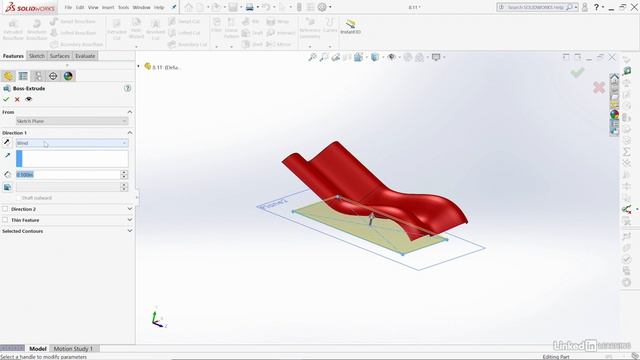Switch to the Motion Study 1 tab
The image size is (640, 360).
point(73,349)
